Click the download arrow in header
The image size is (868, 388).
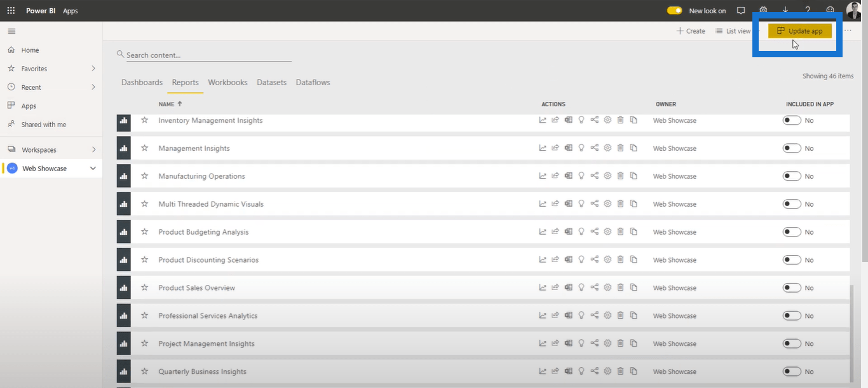[785, 11]
